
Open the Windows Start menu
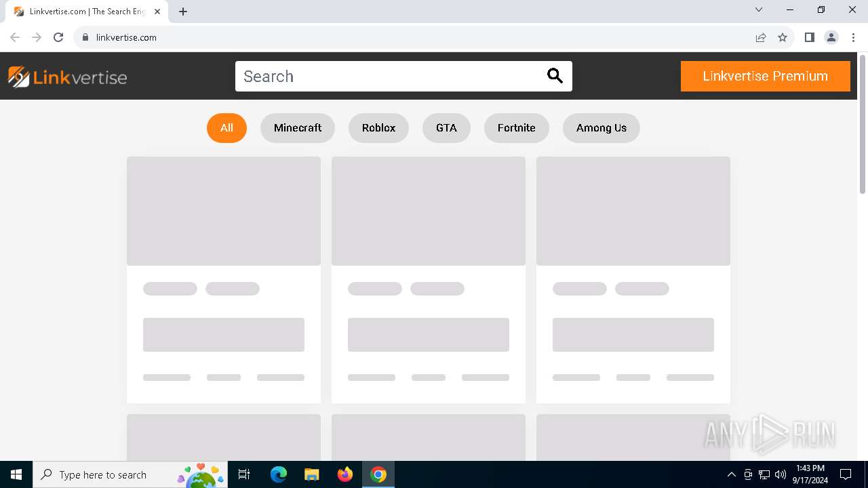(x=16, y=474)
